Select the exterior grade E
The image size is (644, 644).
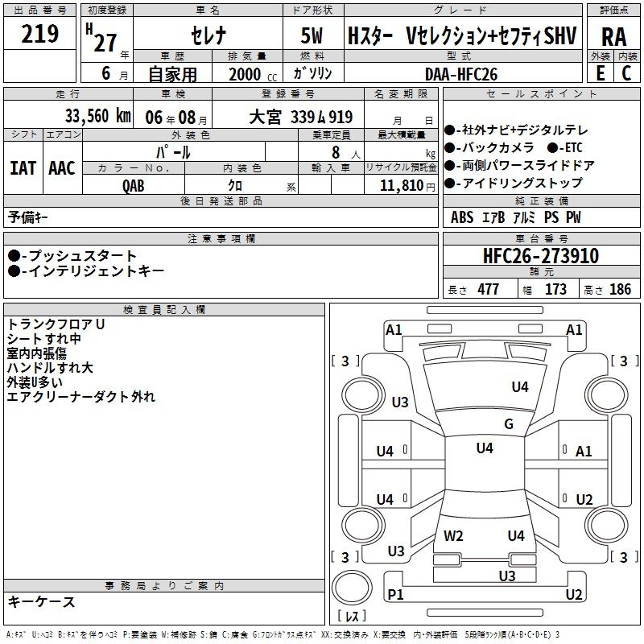pyautogui.click(x=600, y=73)
